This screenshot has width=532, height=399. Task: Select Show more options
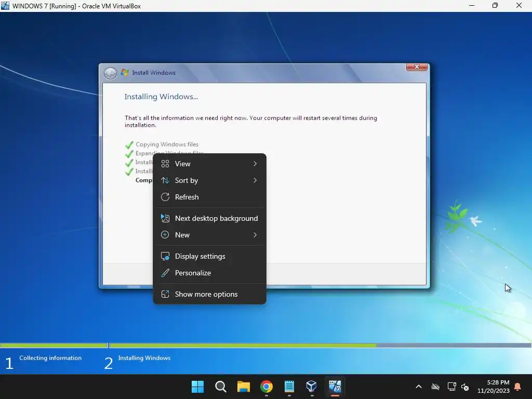point(209,295)
